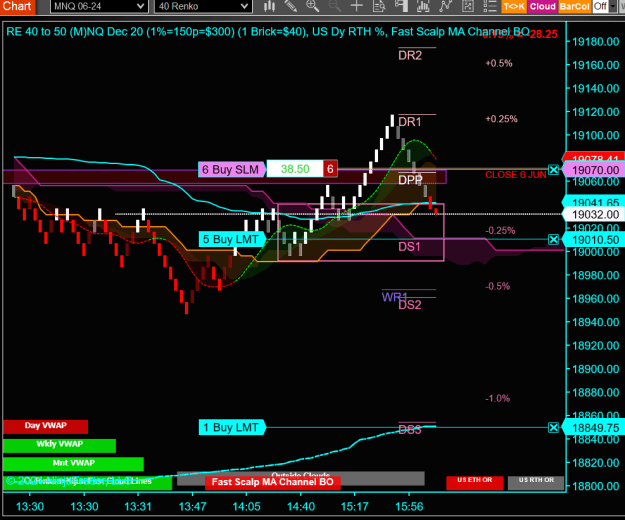Open the indicators bar chart icon
Viewport: 625px width, 520px height.
coord(423,6)
